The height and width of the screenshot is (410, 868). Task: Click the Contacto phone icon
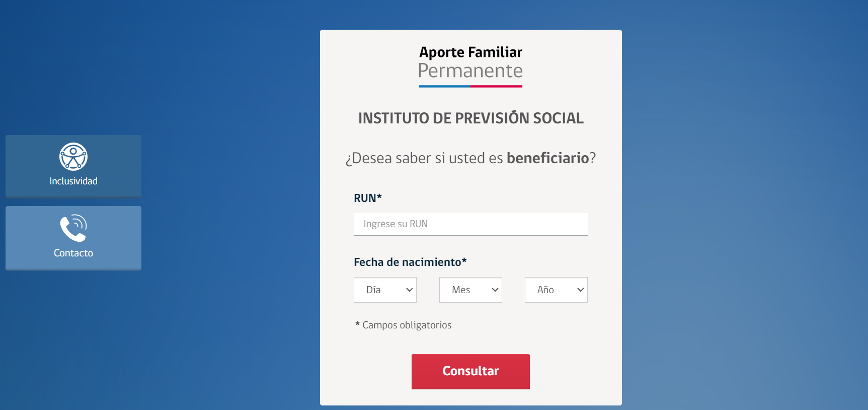click(x=73, y=228)
